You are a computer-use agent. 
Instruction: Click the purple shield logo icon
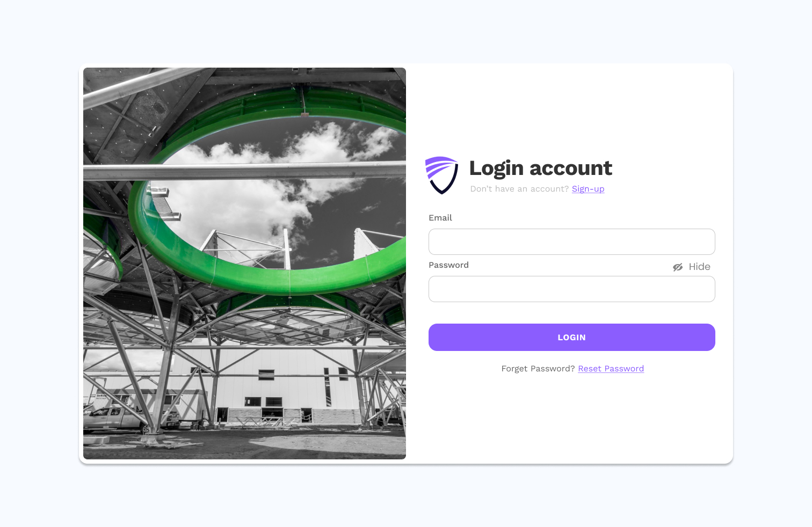(441, 175)
